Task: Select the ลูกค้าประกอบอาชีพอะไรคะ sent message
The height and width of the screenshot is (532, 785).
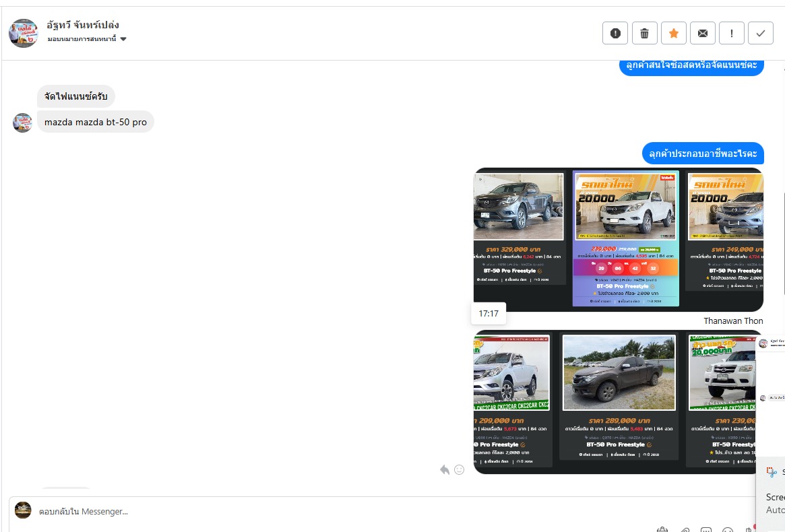Action: coord(703,153)
